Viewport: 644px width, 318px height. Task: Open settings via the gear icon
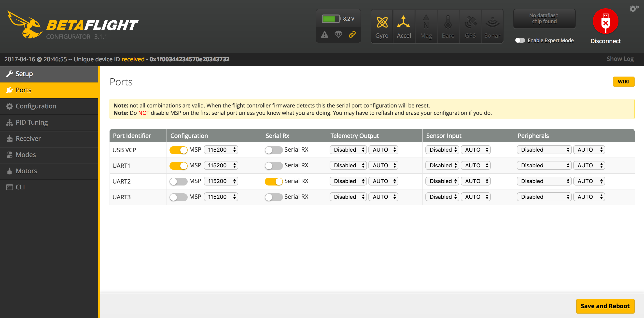coord(633,9)
